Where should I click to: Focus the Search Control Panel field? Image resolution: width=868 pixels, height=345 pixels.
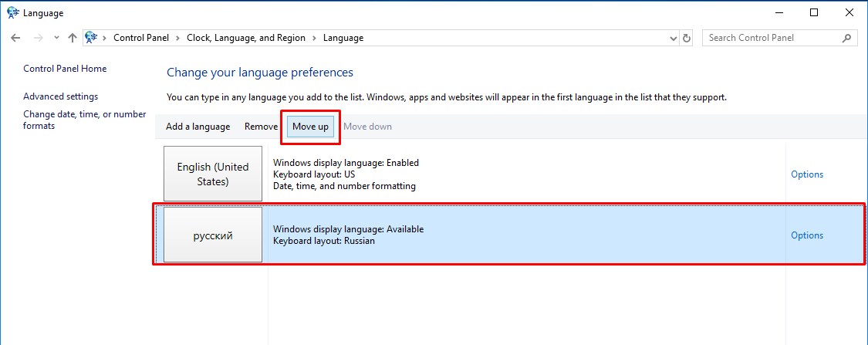coord(772,38)
